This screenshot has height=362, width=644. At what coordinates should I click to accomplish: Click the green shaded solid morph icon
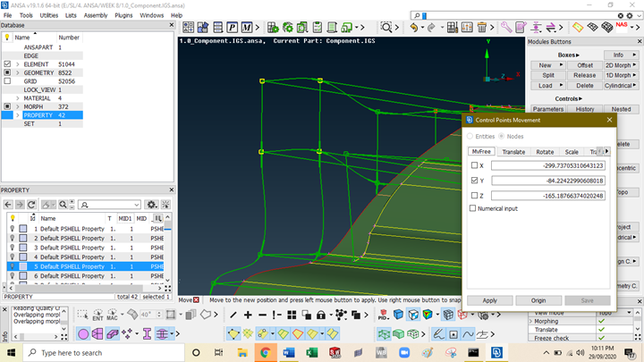[398, 334]
